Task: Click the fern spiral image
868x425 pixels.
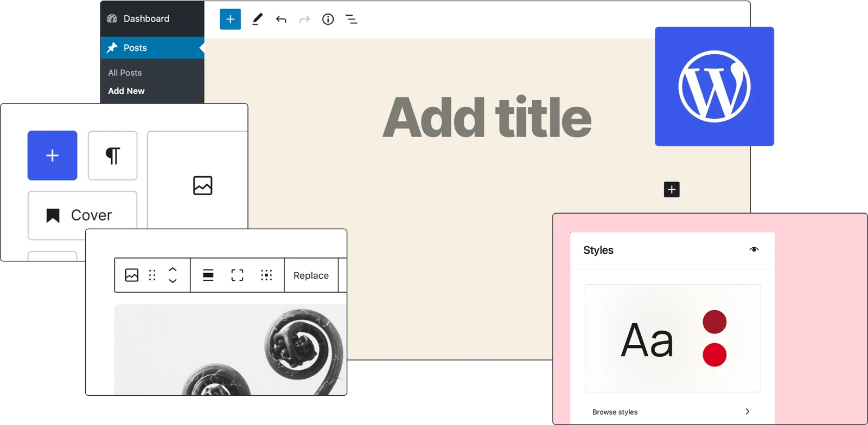Action: 230,350
